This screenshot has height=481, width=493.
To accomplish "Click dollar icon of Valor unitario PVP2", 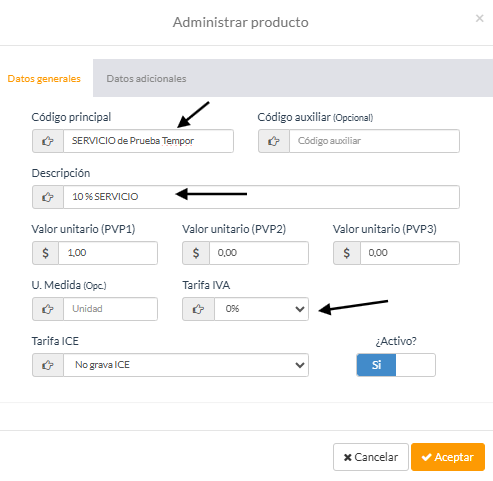I will [x=196, y=253].
